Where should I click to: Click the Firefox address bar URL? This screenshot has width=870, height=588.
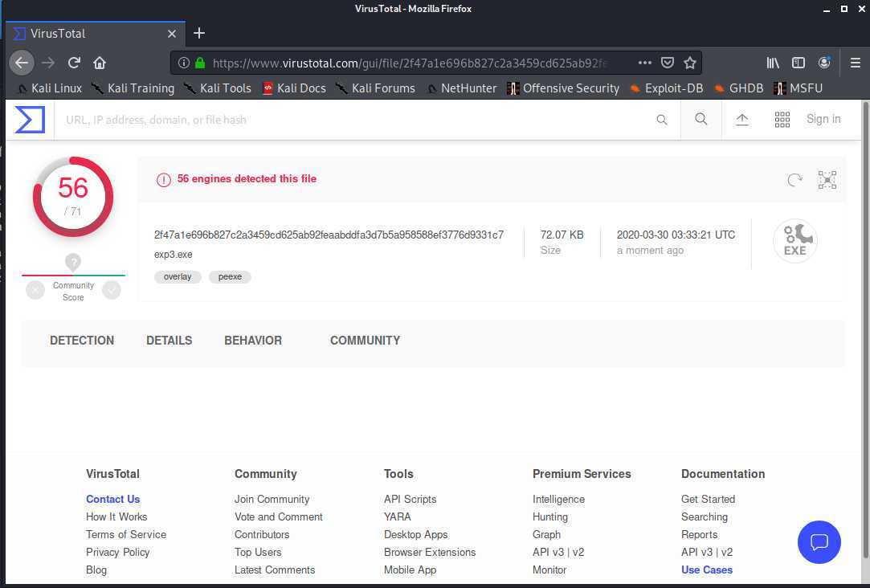tap(410, 63)
